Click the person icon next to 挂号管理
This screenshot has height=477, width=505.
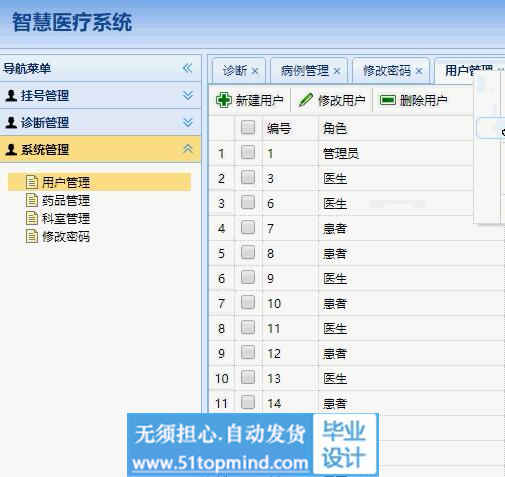coord(11,96)
